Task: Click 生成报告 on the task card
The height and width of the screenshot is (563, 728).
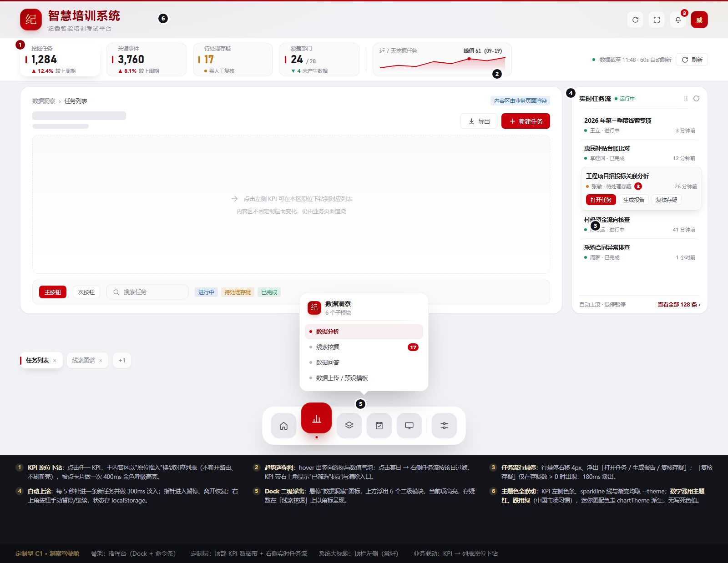Action: click(634, 200)
